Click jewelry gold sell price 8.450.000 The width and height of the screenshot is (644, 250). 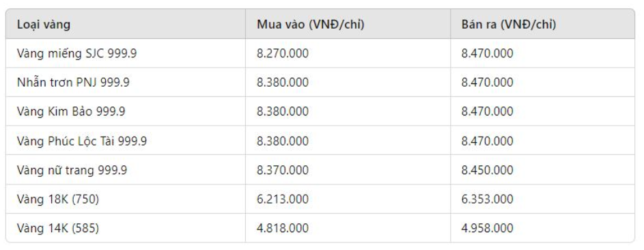[x=487, y=169]
